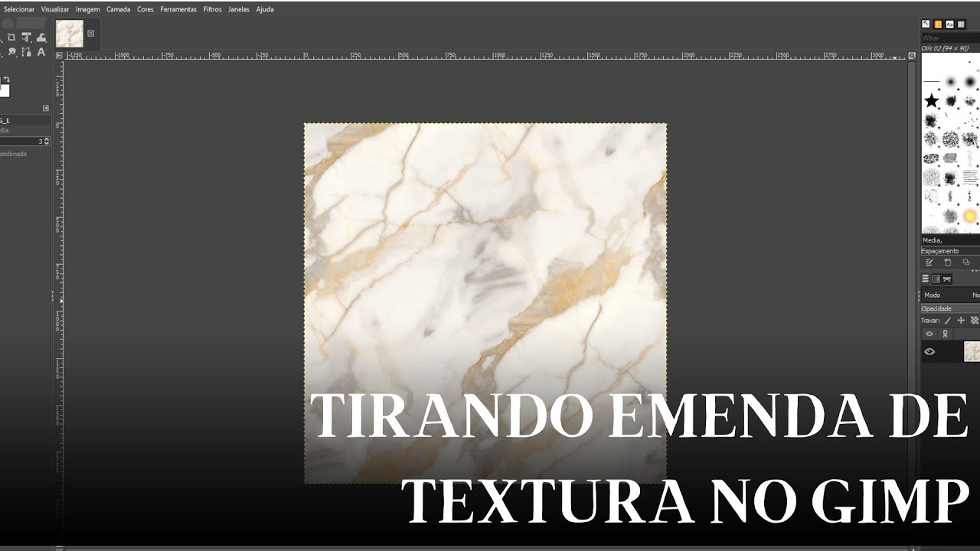Open the tool options panel menu arrow
980x551 pixels.
pyautogui.click(x=46, y=108)
